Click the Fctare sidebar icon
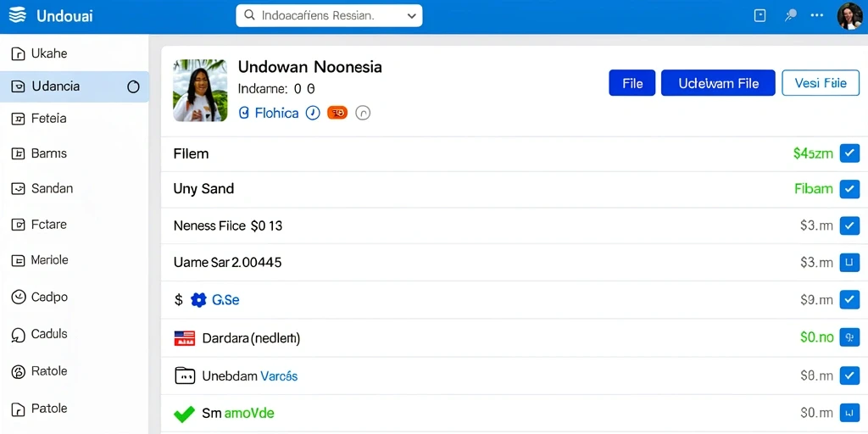Screen dimensions: 868x434 coord(19,225)
